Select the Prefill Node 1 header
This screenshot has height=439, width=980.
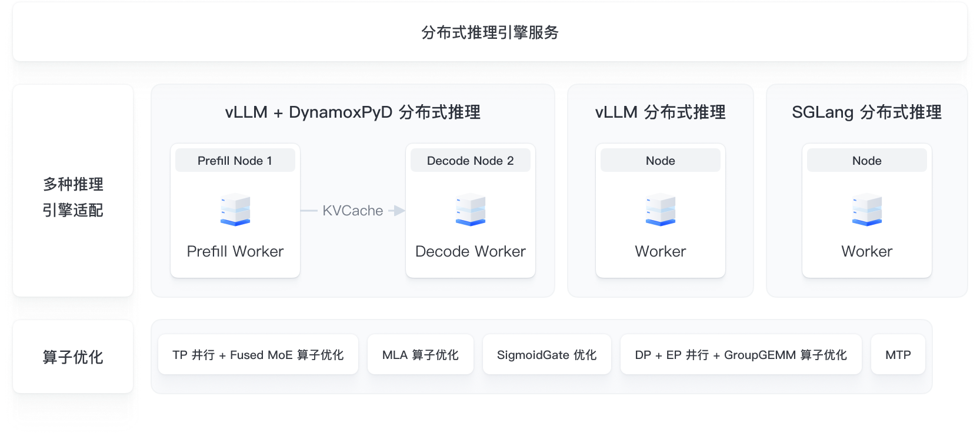click(235, 161)
